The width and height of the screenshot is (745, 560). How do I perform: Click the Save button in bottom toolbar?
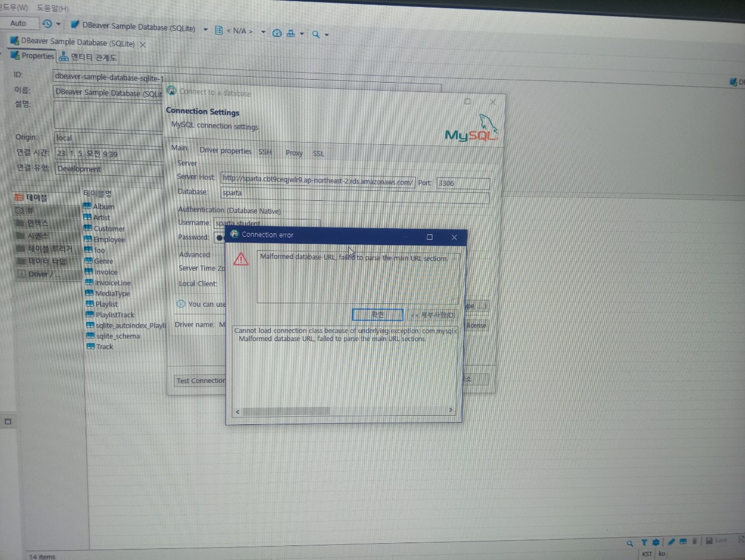coord(716,540)
